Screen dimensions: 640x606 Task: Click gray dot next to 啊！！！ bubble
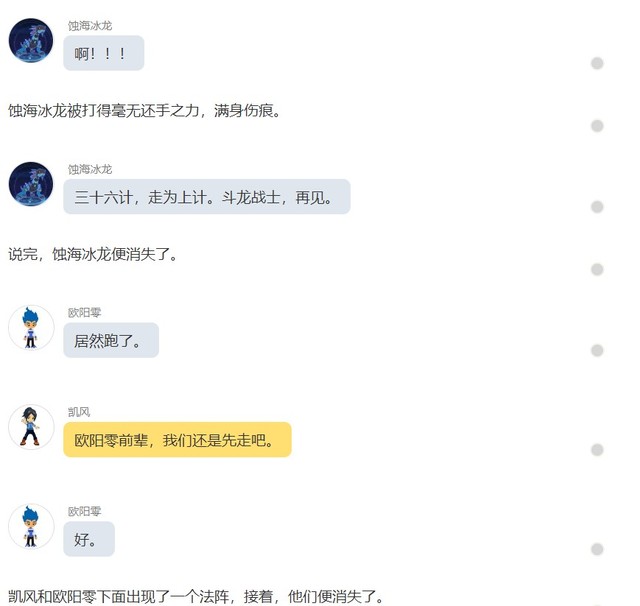pyautogui.click(x=597, y=63)
